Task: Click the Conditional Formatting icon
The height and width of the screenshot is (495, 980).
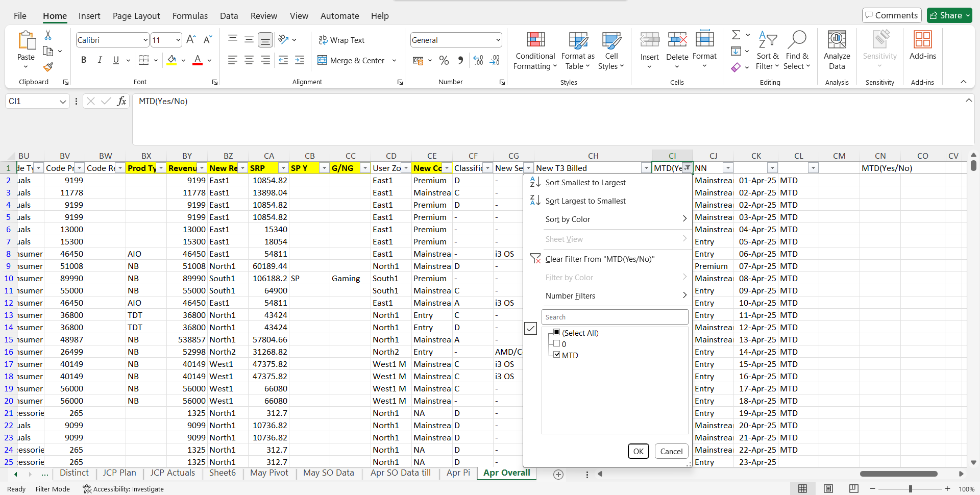Action: click(x=535, y=40)
